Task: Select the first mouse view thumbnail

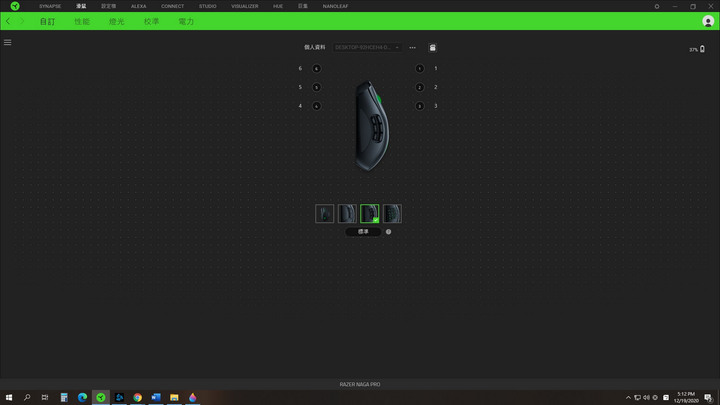Action: 325,214
